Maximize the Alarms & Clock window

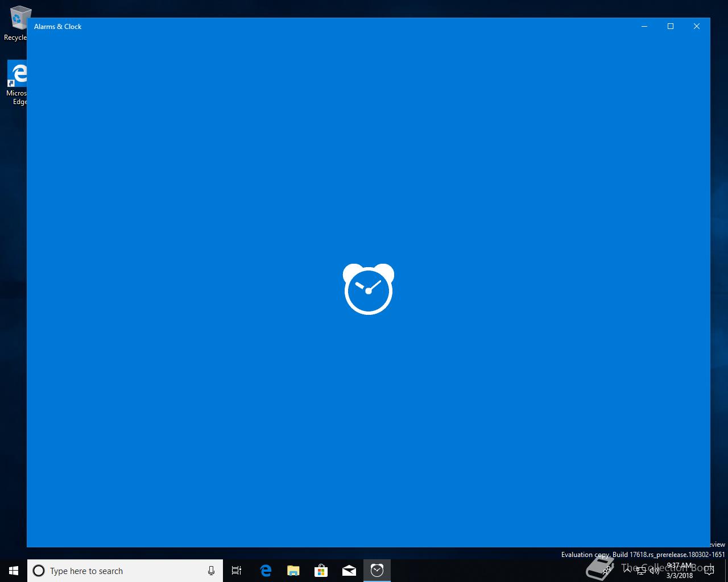click(x=671, y=26)
